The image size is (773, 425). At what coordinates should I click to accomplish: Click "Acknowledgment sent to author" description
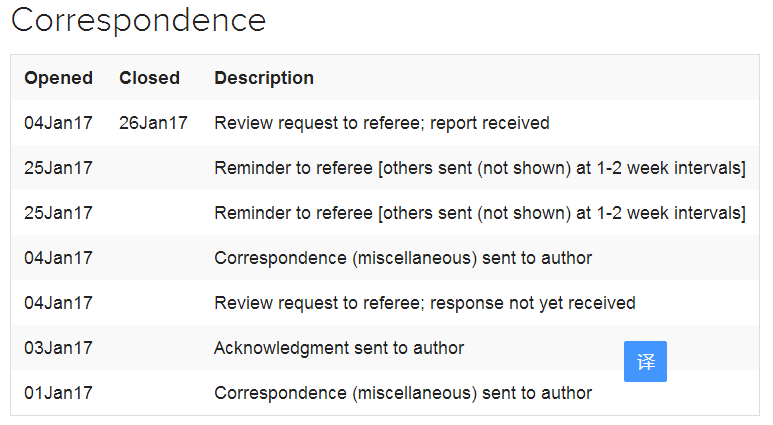coord(339,348)
